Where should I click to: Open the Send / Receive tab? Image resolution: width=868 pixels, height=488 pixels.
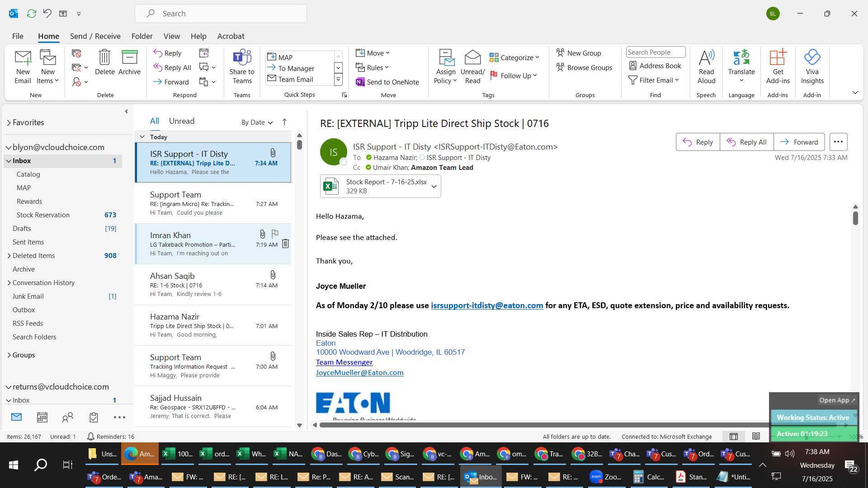pyautogui.click(x=95, y=36)
